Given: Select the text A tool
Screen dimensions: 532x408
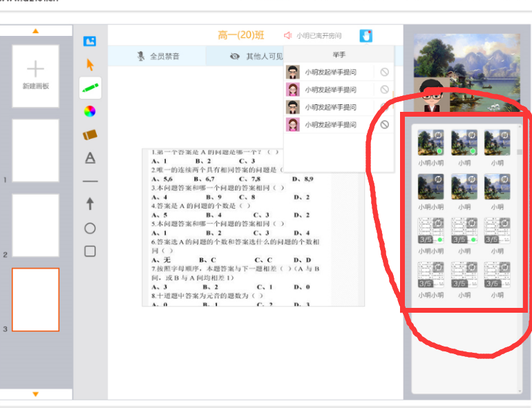Looking at the screenshot, I should (x=90, y=157).
